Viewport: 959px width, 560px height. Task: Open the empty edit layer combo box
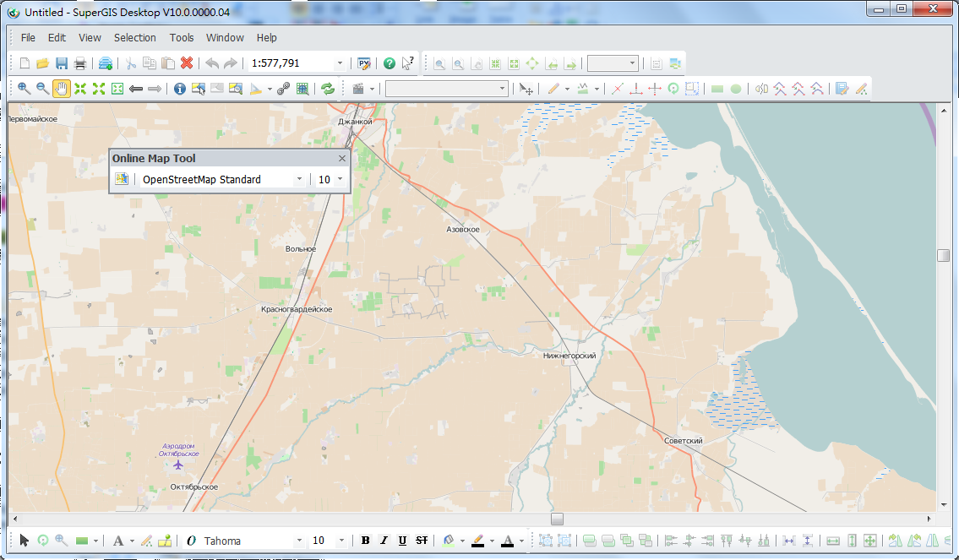click(x=446, y=89)
